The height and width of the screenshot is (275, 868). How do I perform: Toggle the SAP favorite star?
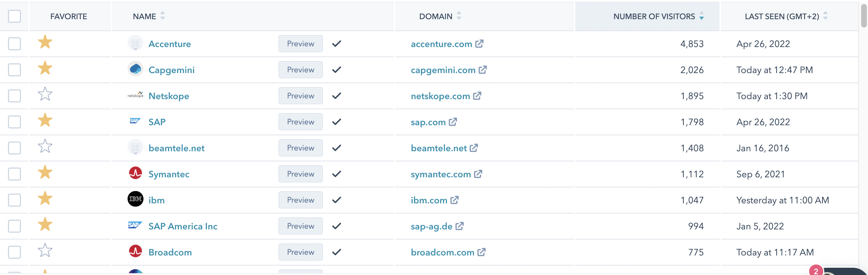(45, 120)
